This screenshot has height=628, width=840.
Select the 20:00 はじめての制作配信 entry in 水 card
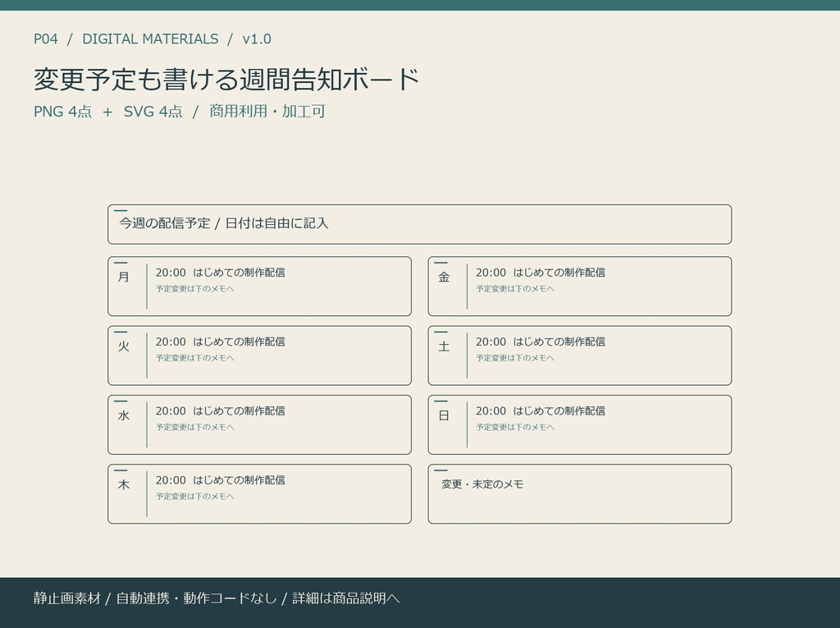pos(220,410)
